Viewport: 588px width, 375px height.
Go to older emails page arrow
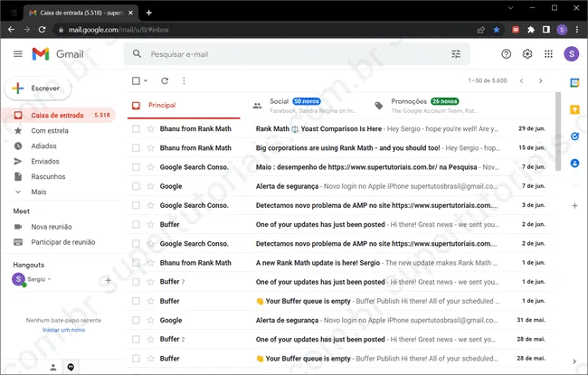click(540, 80)
